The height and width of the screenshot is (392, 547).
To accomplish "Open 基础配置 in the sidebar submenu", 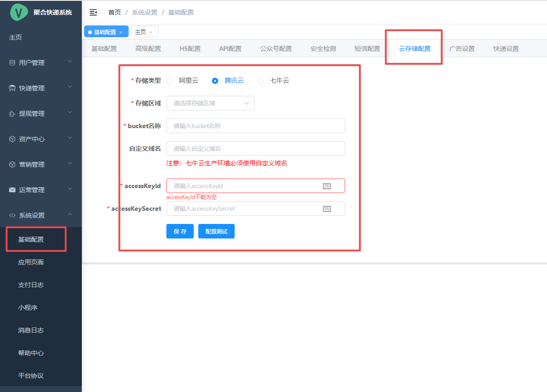I will [41, 239].
